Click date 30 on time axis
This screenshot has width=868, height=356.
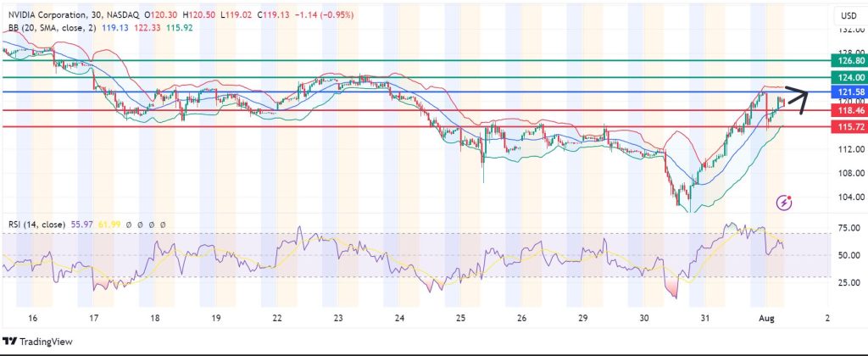644,319
